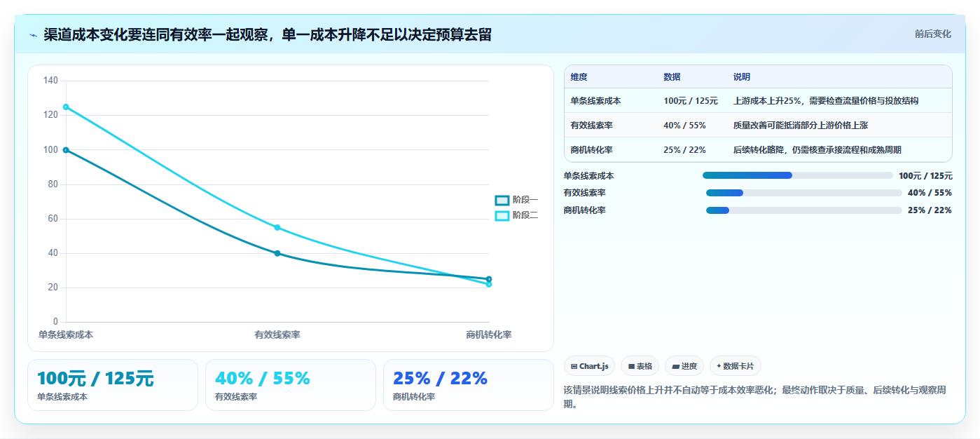Click the 表格 tag chip
The height and width of the screenshot is (439, 980).
point(640,366)
